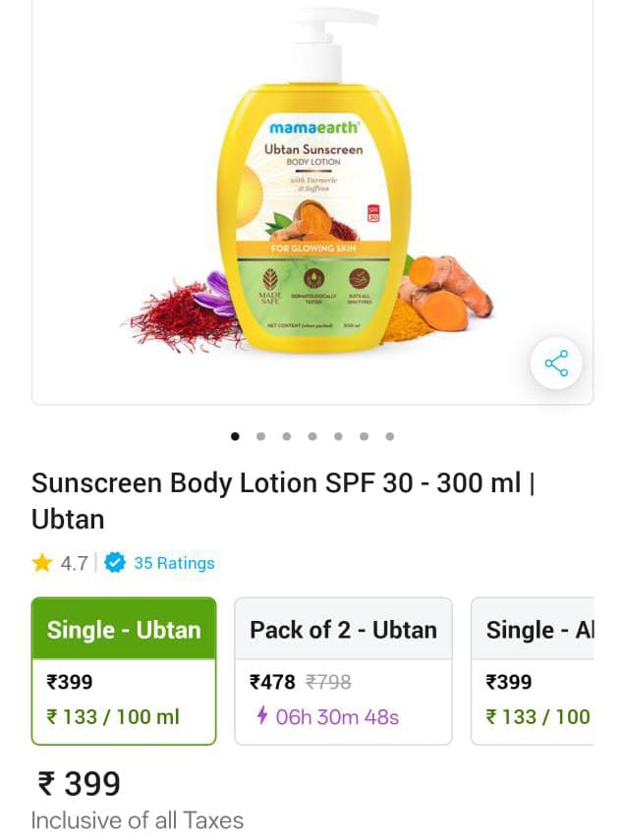Jump to the second image dot
This screenshot has width=625, height=840.
tap(261, 436)
